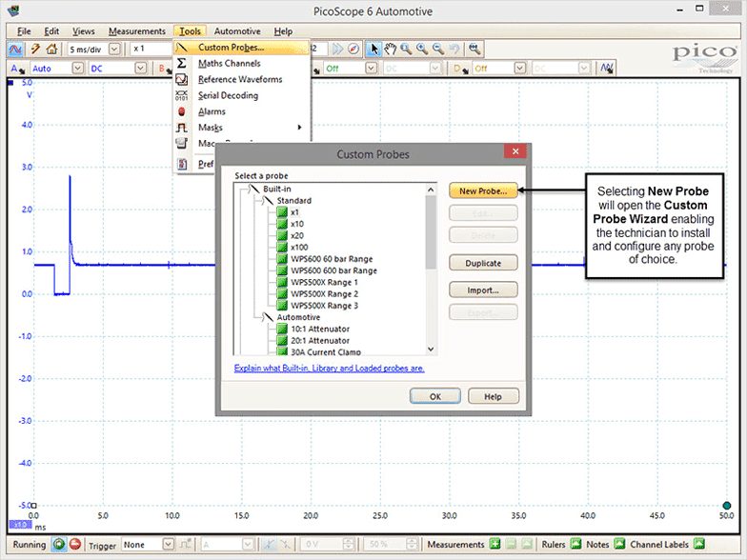Screen dimensions: 747x560
Task: Click the undo zoom icon
Action: 454,49
